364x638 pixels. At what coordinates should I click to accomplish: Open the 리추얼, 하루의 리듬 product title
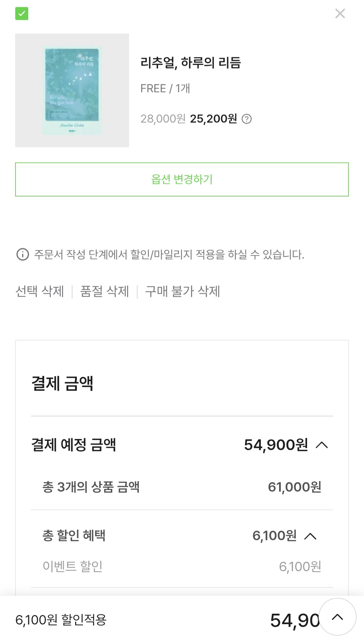pos(190,63)
